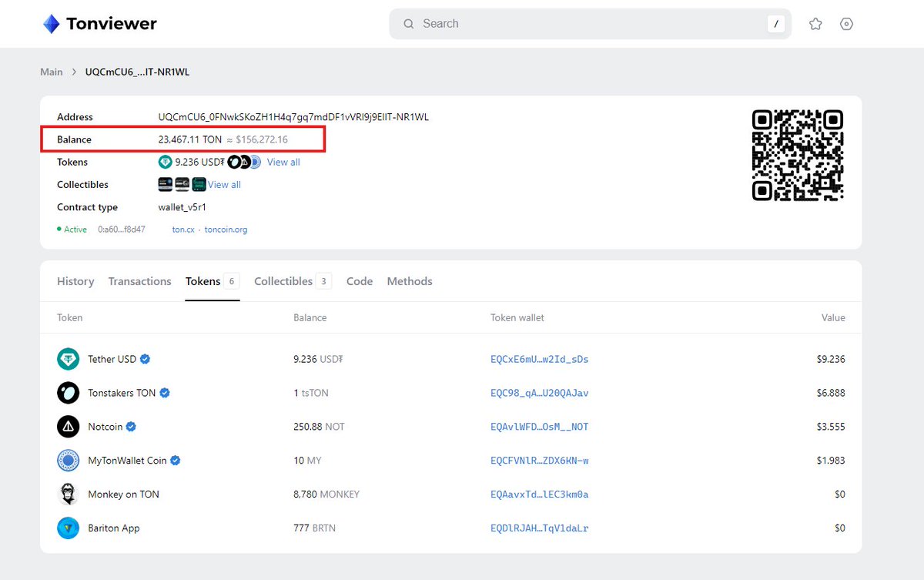924x580 pixels.
Task: Click breadcrumb UQCmCU6_…IT-NR1WL
Action: click(137, 72)
